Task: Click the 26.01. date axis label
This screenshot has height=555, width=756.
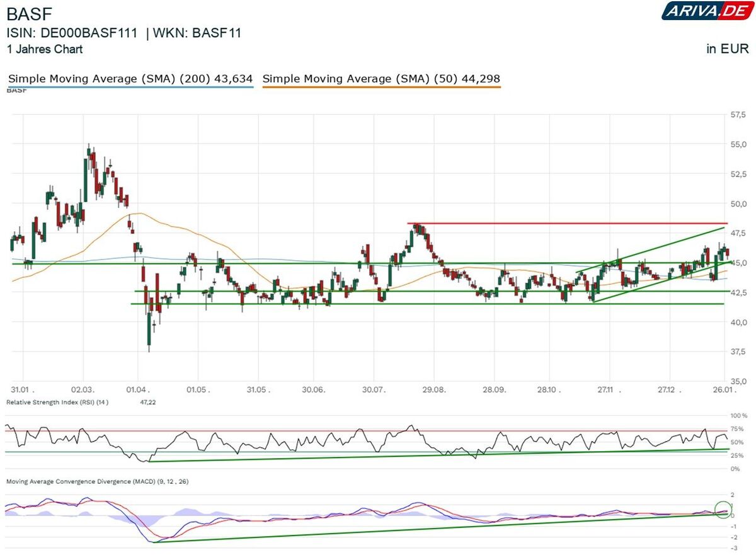Action: pos(724,390)
